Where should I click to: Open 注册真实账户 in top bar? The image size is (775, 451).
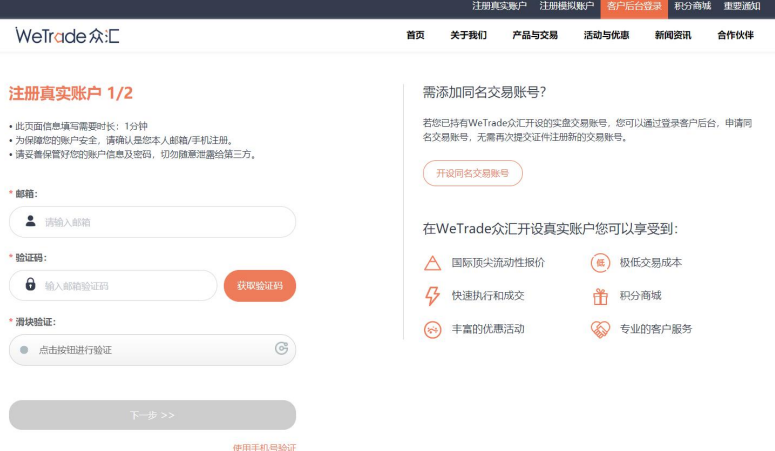coord(499,6)
